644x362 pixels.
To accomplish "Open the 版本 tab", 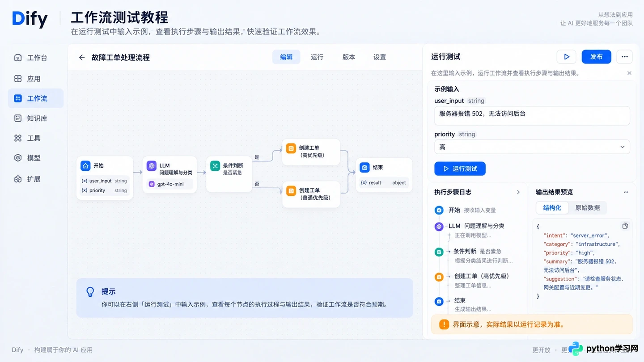I will click(349, 57).
